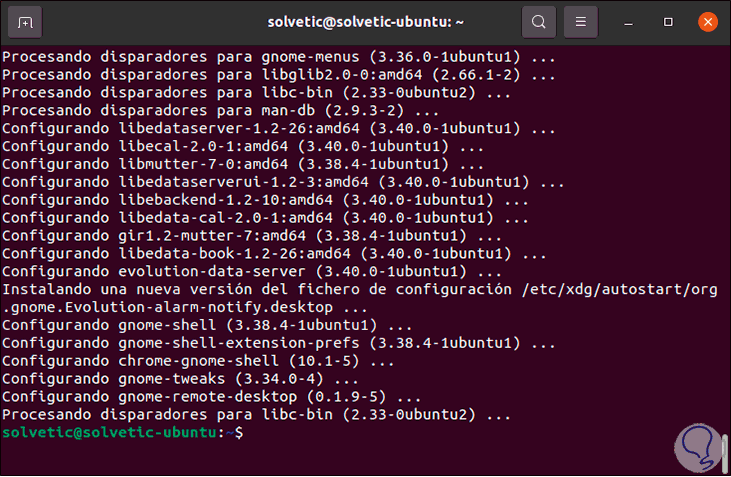Viewport: 731px width, 477px height.
Task: Click the libecal-2.0-1:amd64 line
Action: click(x=243, y=146)
